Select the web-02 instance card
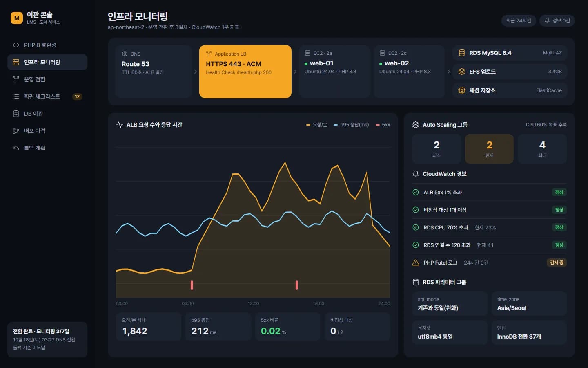The width and height of the screenshot is (588, 368). pos(409,72)
